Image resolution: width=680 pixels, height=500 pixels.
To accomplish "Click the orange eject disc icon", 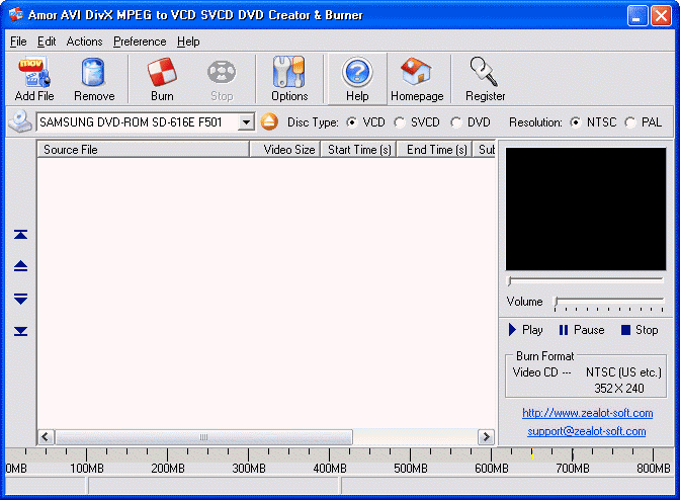I will tap(269, 122).
